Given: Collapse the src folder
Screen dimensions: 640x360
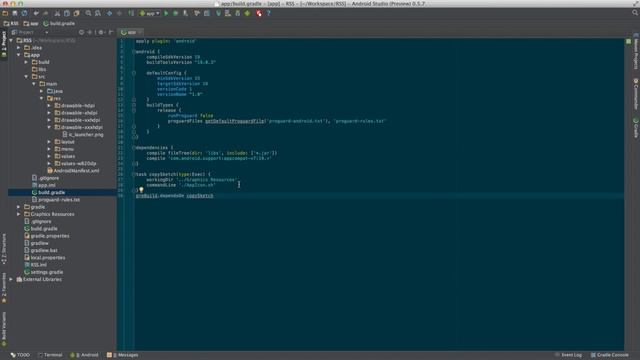Looking at the screenshot, I should [x=27, y=77].
